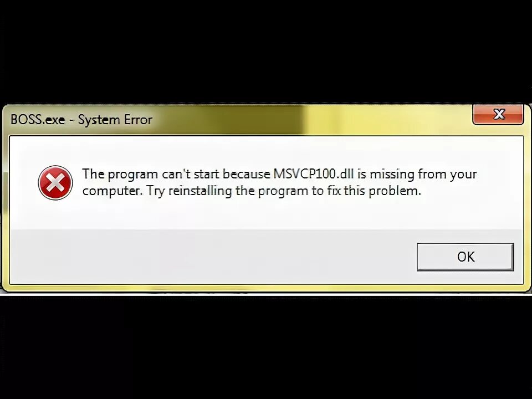Click the word "missing" in the message
Screen dimensions: 532x399
click(x=392, y=175)
